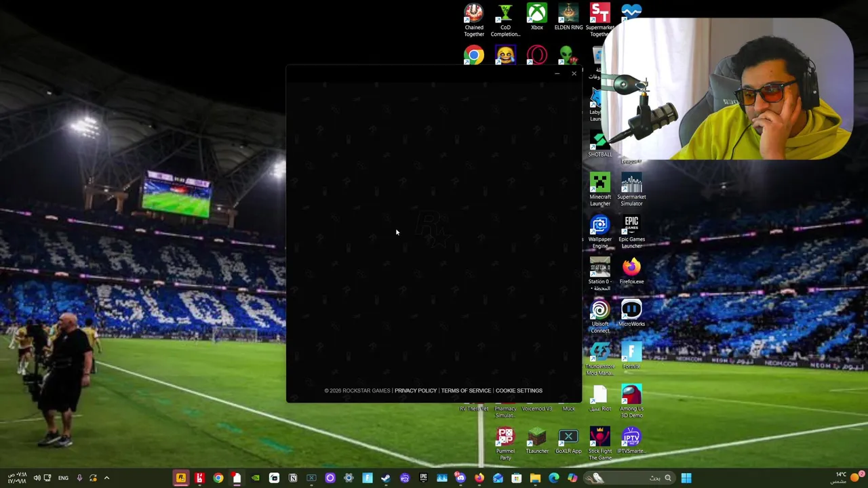Open Wallpaper Engine desktop shortcut
This screenshot has width=868, height=488.
pyautogui.click(x=600, y=232)
